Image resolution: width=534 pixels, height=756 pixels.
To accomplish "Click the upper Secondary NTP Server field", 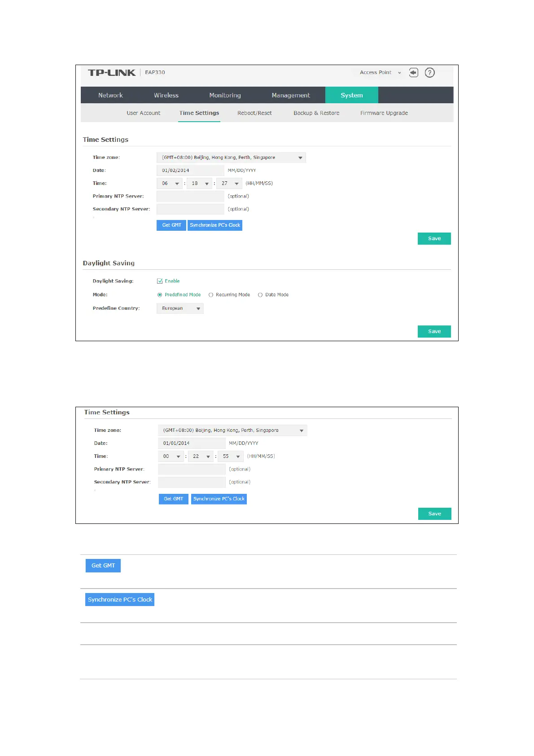I will click(x=190, y=209).
